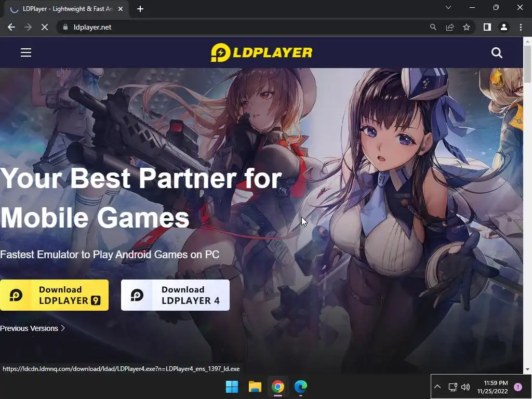Click the scrollbar down arrow
This screenshot has height=399, width=532.
pyautogui.click(x=528, y=369)
